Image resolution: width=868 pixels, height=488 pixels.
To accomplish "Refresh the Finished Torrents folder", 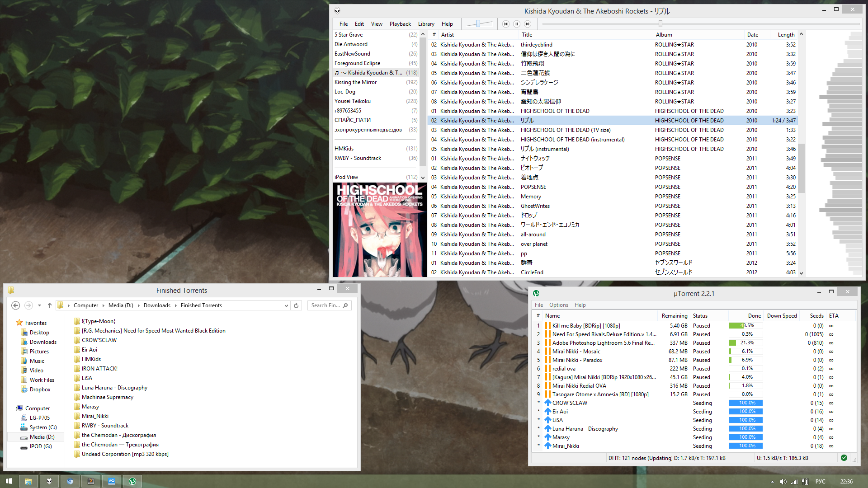I will [296, 305].
